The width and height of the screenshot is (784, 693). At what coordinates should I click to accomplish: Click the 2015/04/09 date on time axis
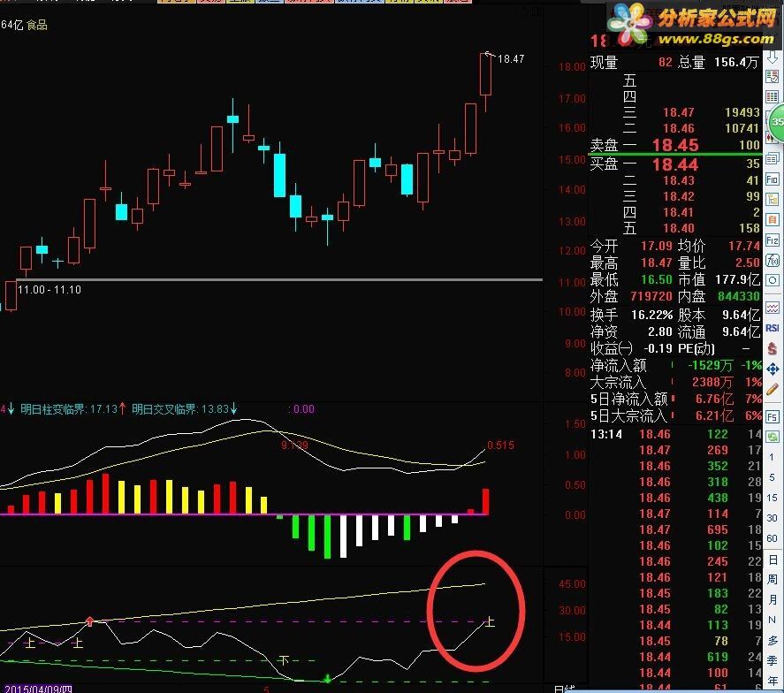[x=38, y=689]
